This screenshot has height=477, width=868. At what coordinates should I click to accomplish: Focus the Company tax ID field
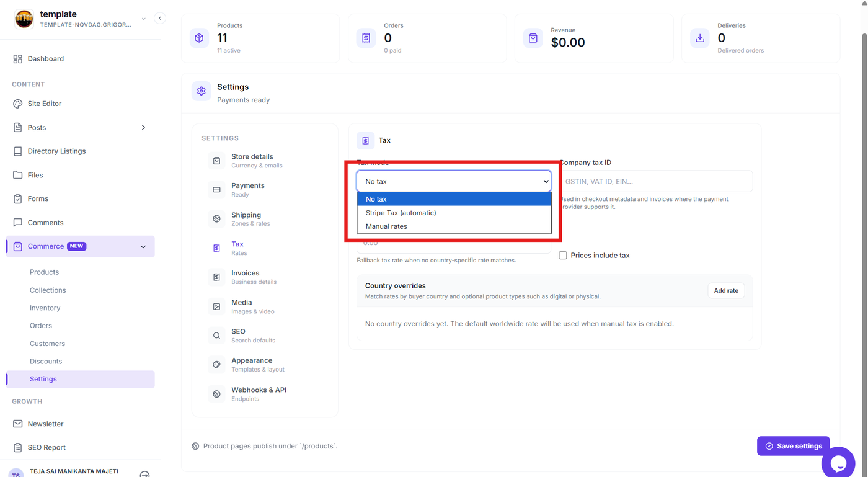click(656, 182)
